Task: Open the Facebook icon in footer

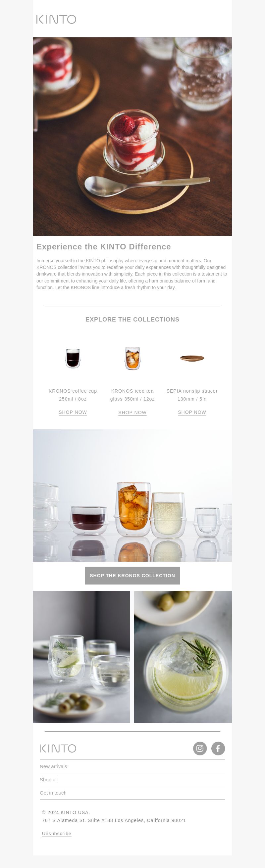Action: (218, 748)
